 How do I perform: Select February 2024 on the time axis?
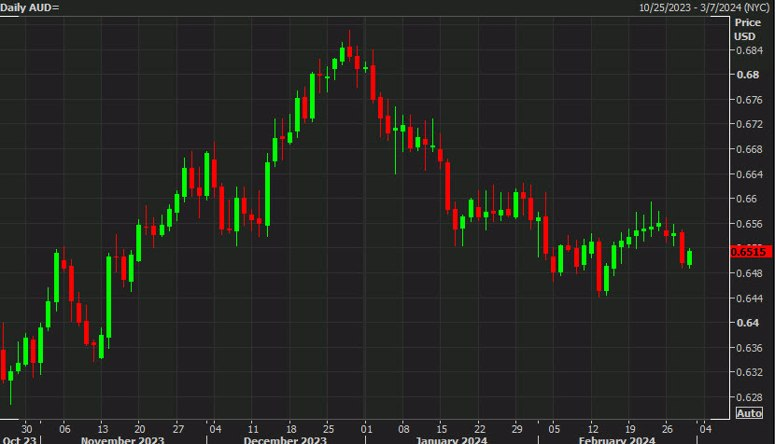[617, 440]
